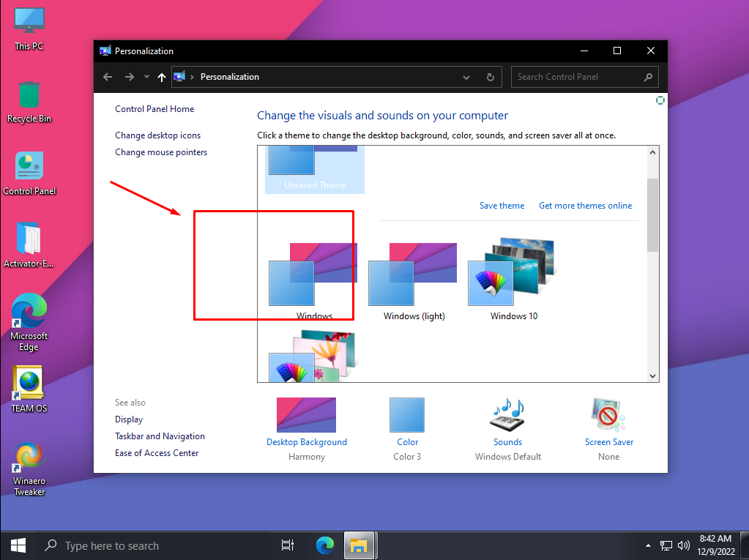The height and width of the screenshot is (560, 749).
Task: Open Change desktop icons link
Action: pos(157,135)
